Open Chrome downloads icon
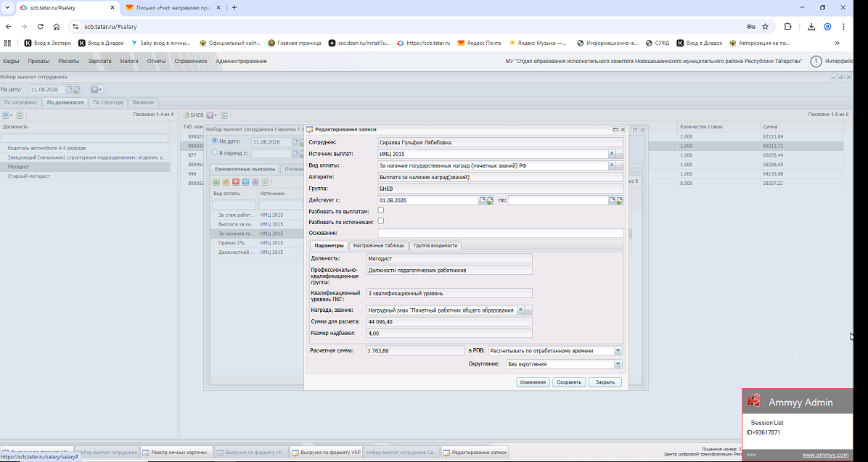Image resolution: width=868 pixels, height=462 pixels. coord(811,27)
